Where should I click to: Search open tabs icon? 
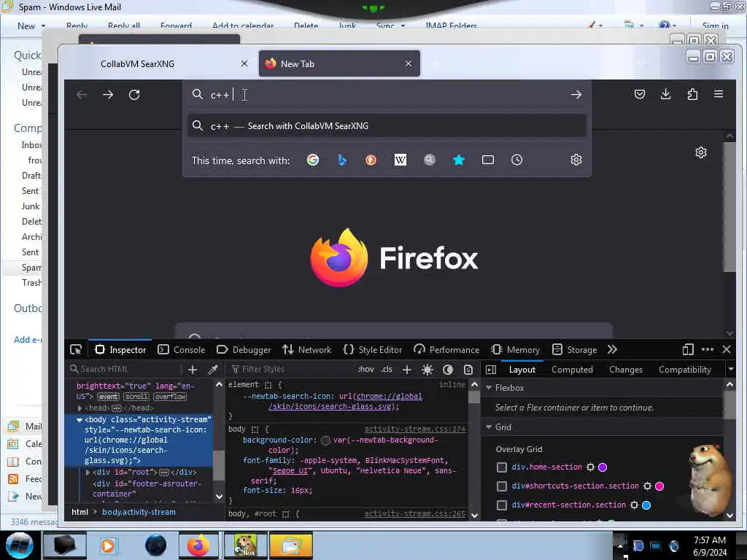(488, 160)
